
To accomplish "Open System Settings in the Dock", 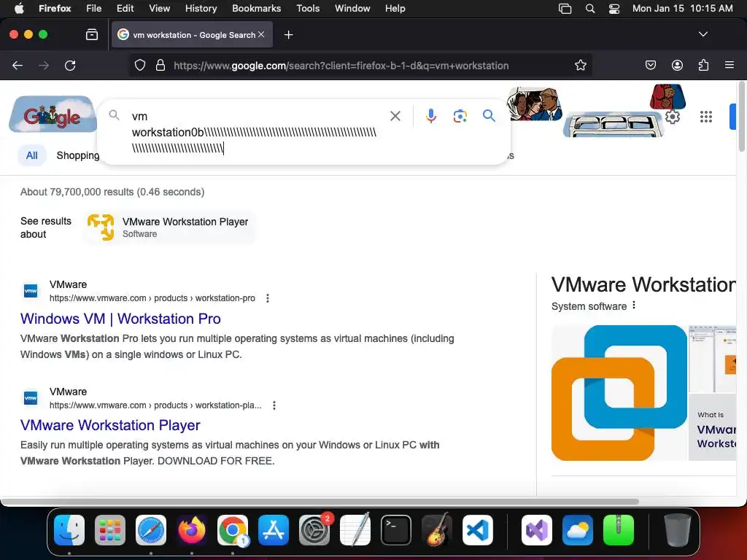I will click(314, 530).
